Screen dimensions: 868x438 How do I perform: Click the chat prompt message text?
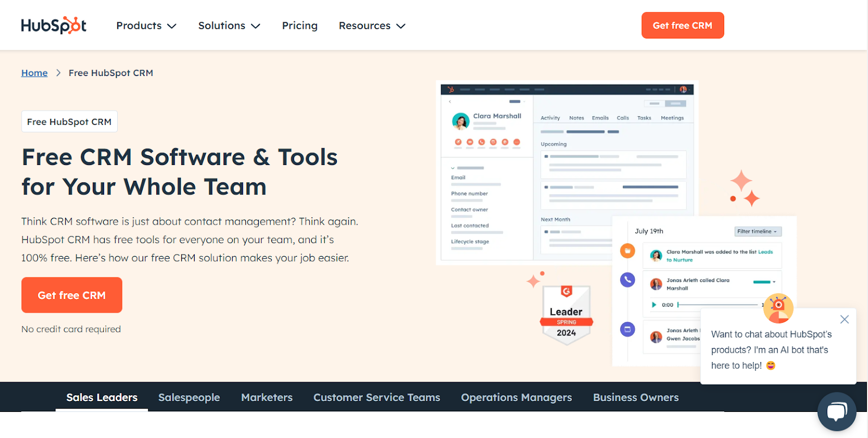tap(771, 350)
